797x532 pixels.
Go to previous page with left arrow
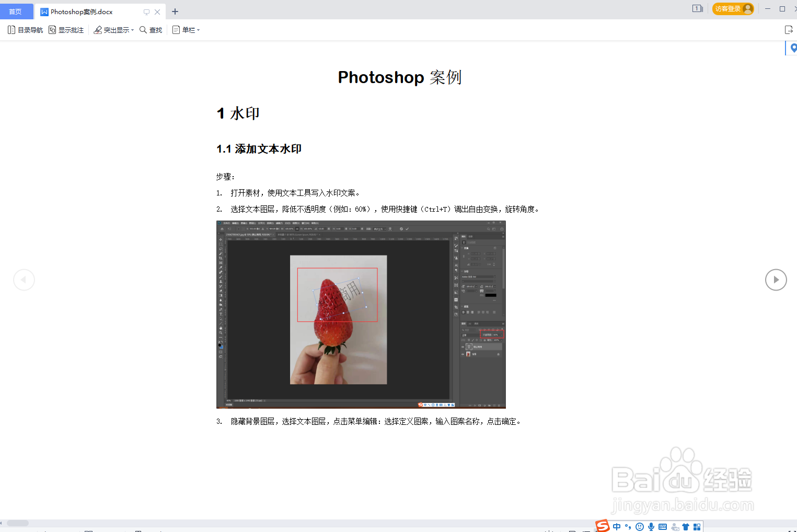click(24, 280)
